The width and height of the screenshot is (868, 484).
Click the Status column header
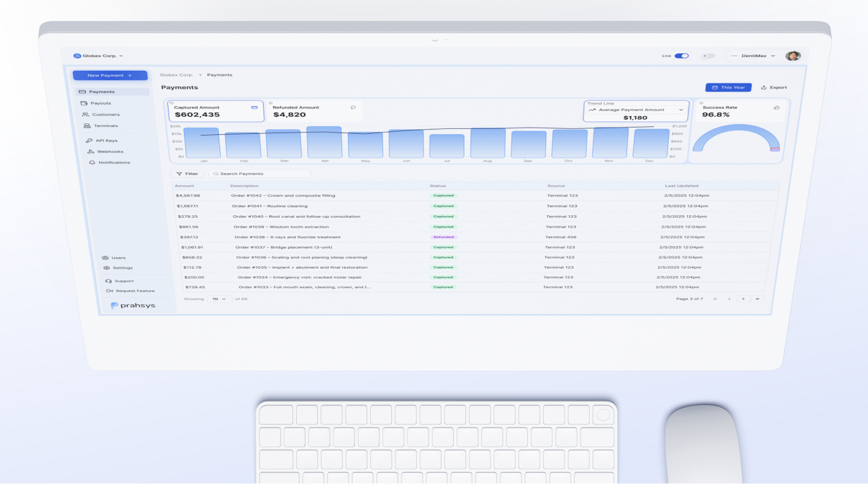438,185
